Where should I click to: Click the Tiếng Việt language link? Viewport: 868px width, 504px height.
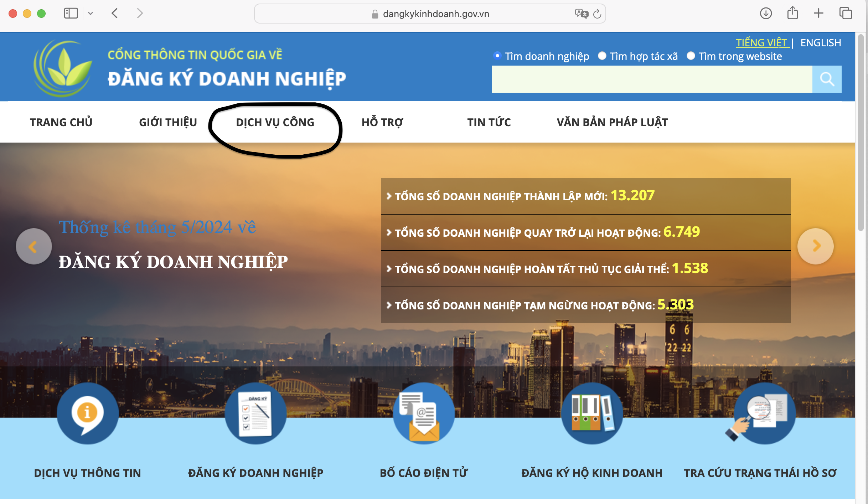coord(761,43)
